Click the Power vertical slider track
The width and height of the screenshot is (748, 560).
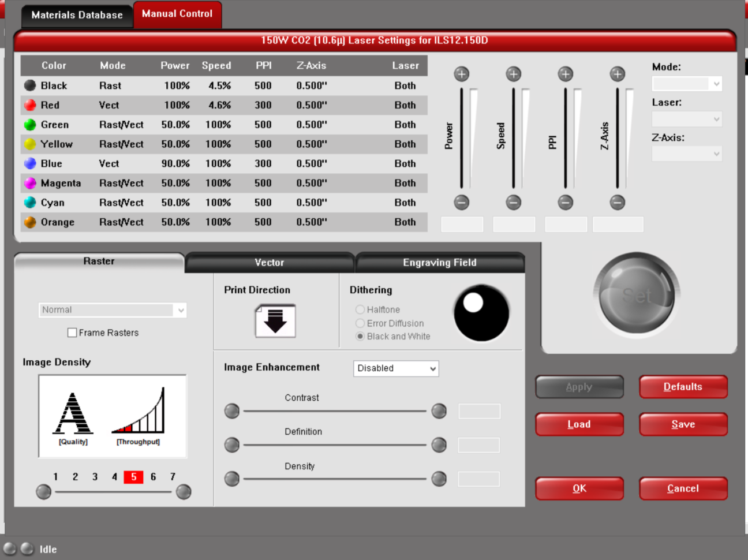(x=462, y=138)
